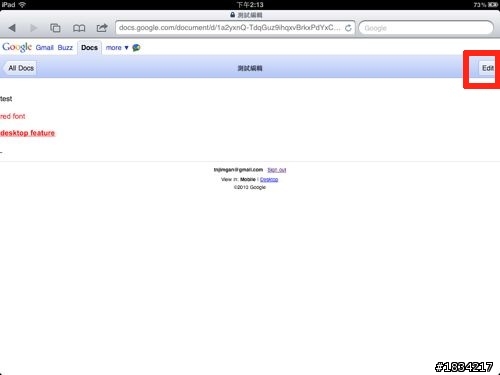Tap the share/action icon
The height and width of the screenshot is (375, 500).
tap(102, 28)
